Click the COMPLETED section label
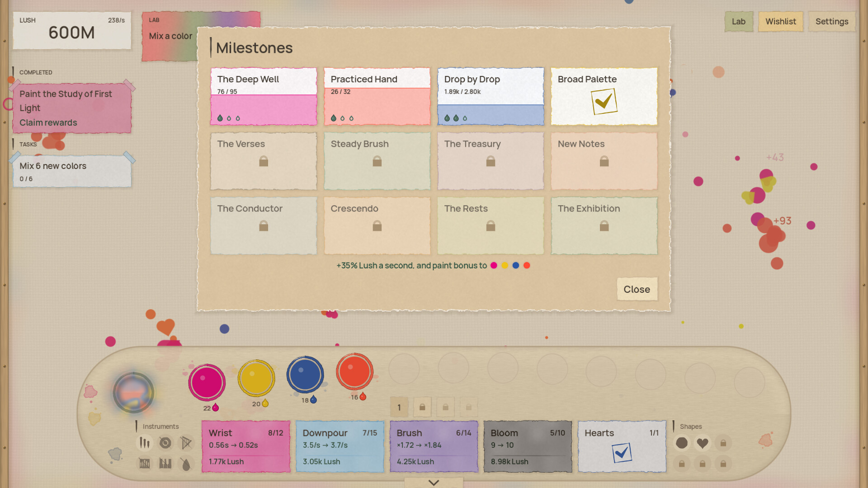 point(36,72)
